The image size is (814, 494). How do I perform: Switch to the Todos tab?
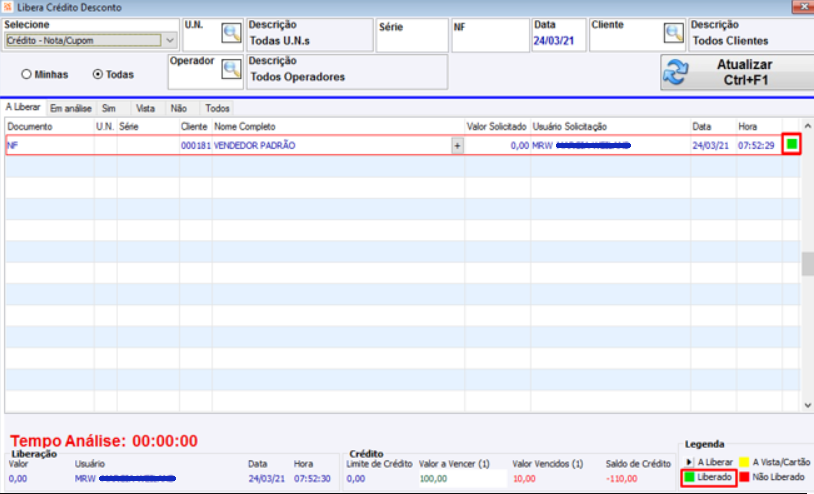217,108
